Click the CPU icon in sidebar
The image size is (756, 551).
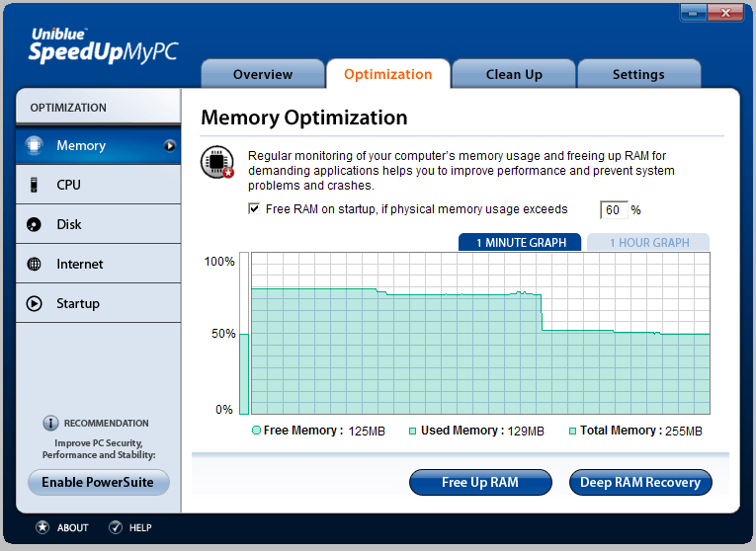pyautogui.click(x=35, y=185)
